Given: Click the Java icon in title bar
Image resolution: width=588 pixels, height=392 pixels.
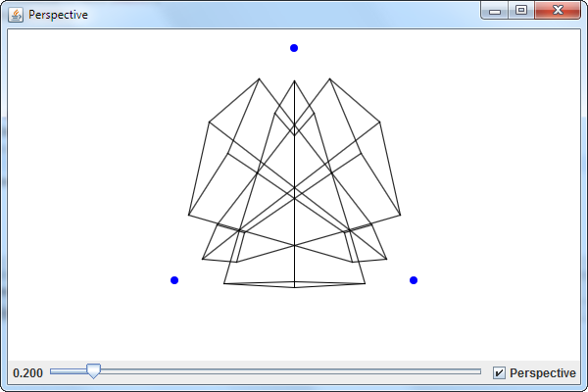Looking at the screenshot, I should pyautogui.click(x=16, y=15).
